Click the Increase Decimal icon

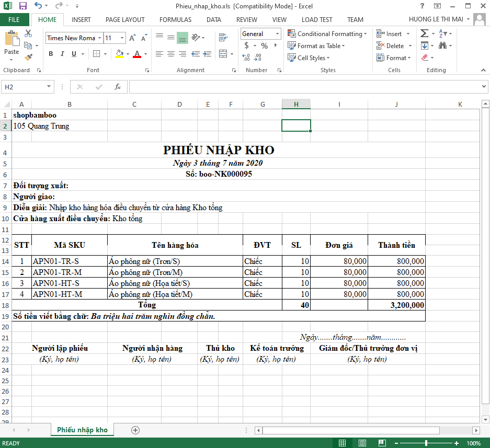(x=246, y=57)
